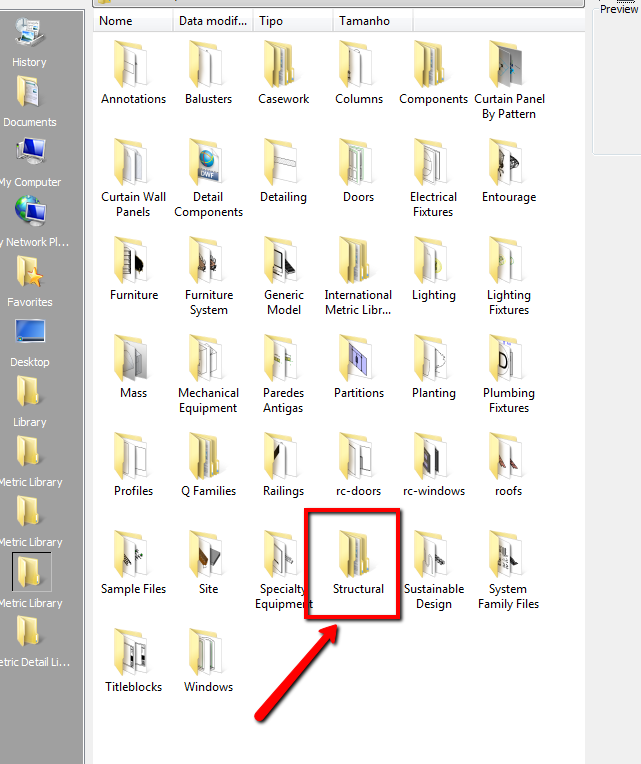Open the Sustainable Design folder

[434, 570]
